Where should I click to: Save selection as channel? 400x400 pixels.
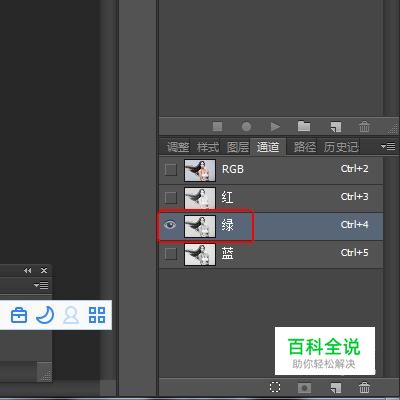click(304, 388)
